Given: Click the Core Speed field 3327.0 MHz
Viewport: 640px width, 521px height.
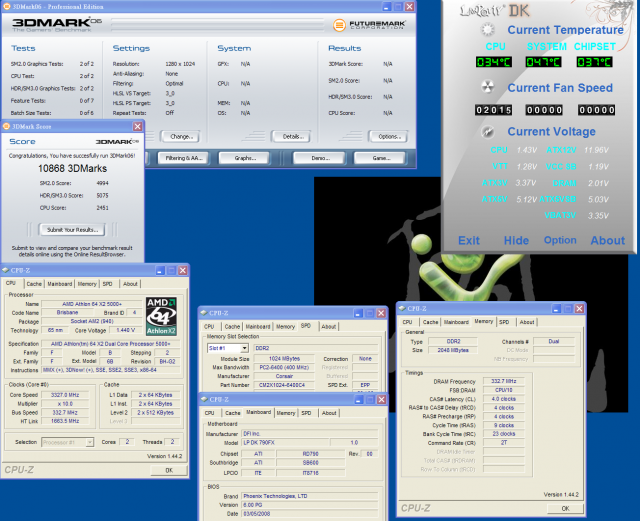Looking at the screenshot, I should (x=64, y=395).
